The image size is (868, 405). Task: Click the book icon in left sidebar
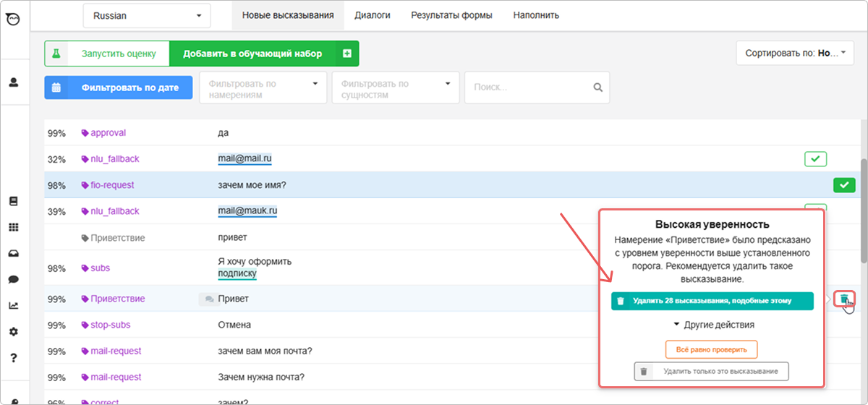(14, 201)
